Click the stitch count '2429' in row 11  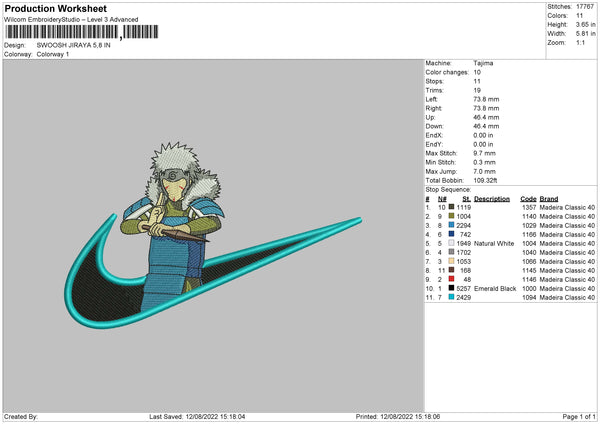click(463, 297)
